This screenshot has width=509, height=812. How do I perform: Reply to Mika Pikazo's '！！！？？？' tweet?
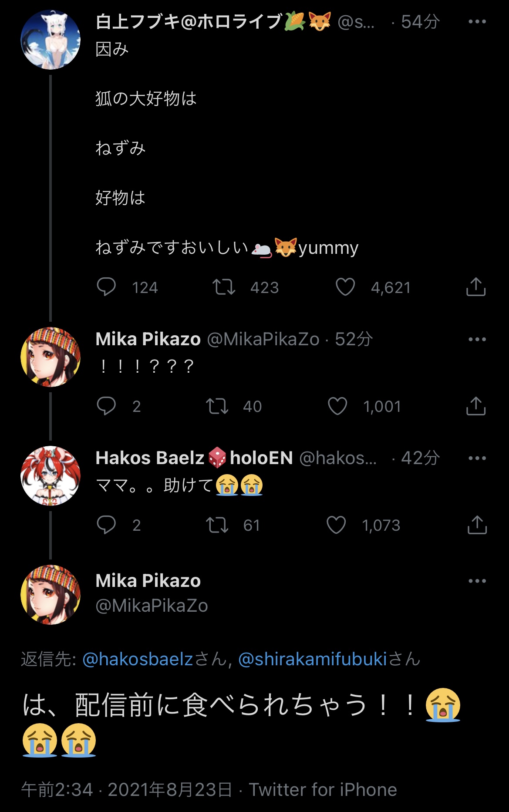[106, 406]
